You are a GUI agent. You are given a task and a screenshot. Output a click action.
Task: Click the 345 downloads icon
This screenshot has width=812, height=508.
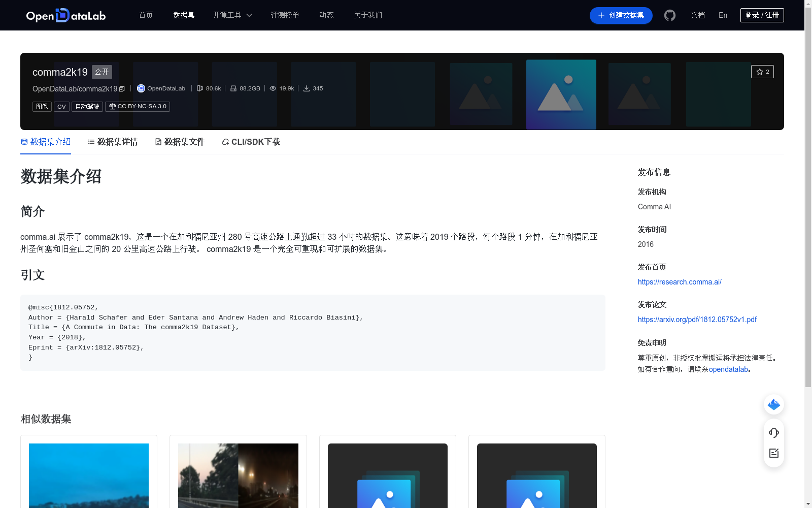pyautogui.click(x=307, y=88)
